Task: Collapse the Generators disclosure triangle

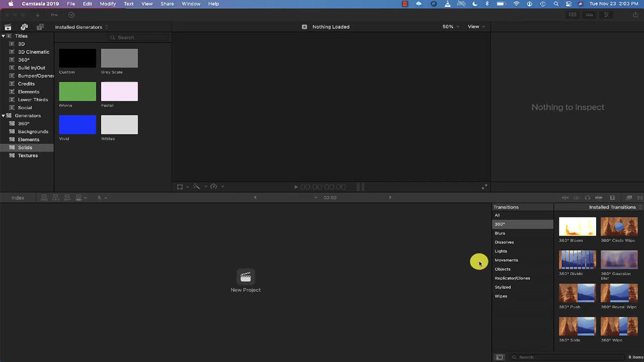Action: pyautogui.click(x=3, y=116)
